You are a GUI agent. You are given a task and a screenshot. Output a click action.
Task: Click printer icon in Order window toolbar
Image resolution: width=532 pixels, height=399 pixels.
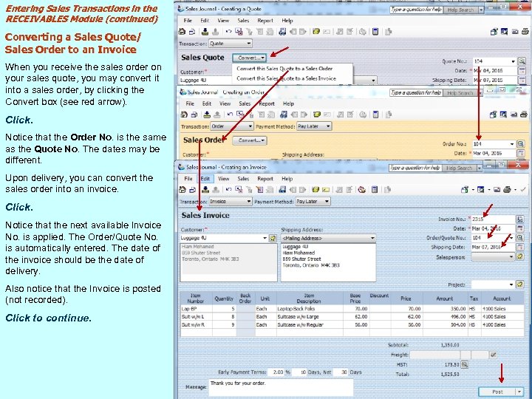(x=524, y=115)
